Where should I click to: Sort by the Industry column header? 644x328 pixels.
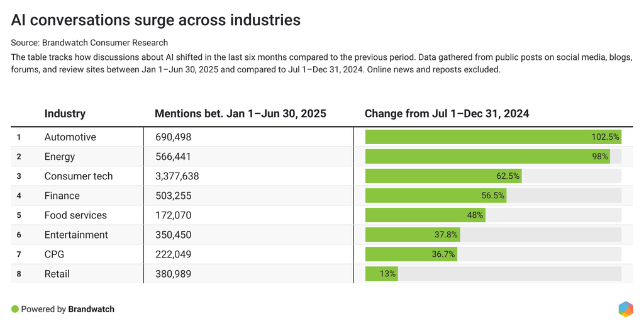(65, 114)
